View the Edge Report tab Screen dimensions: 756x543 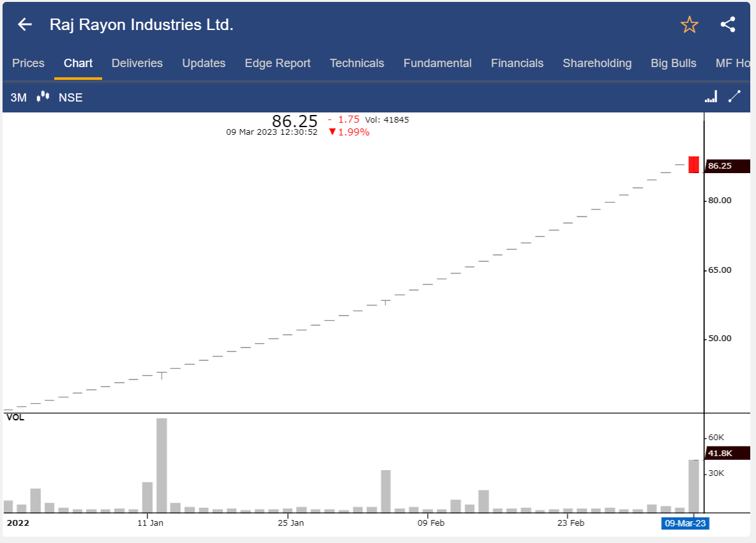click(277, 63)
